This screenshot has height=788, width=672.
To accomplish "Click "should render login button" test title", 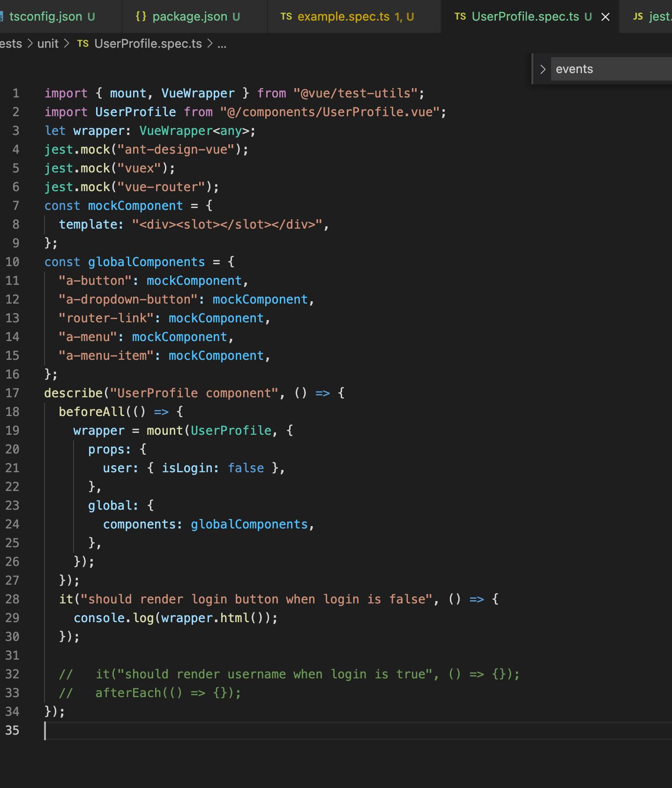I will 257,599.
